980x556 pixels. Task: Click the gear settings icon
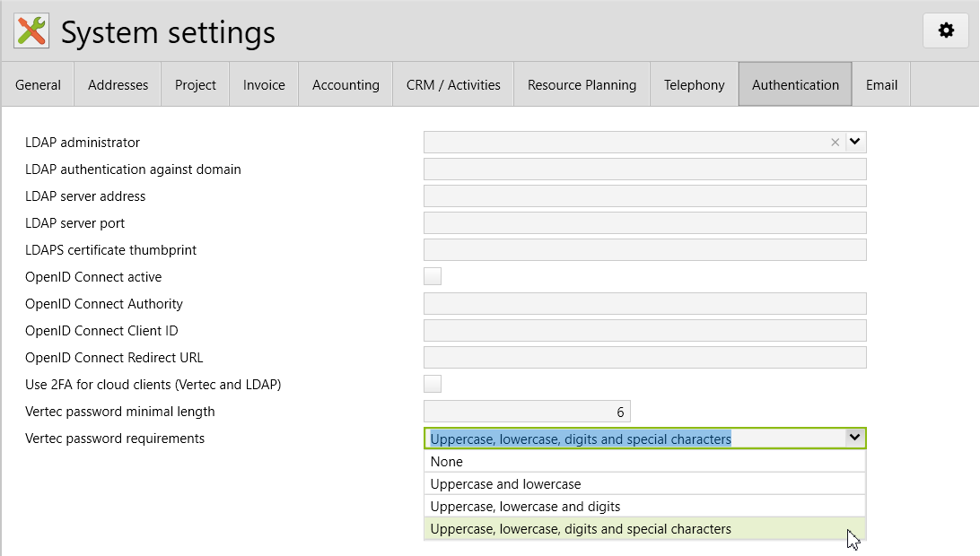click(946, 30)
